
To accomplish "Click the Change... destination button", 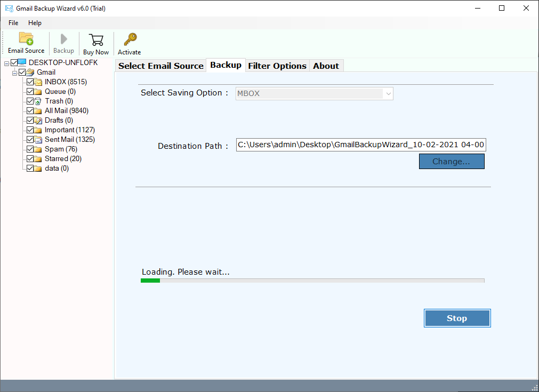I will tap(452, 161).
